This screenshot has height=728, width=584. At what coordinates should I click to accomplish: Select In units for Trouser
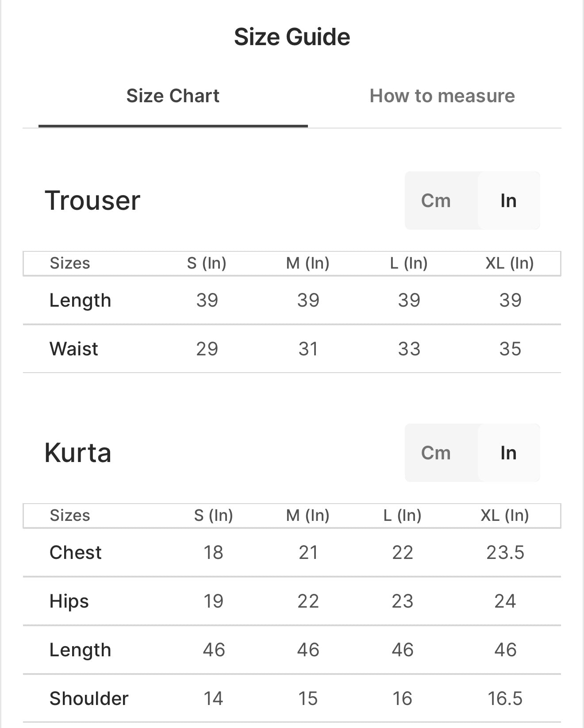tap(508, 200)
